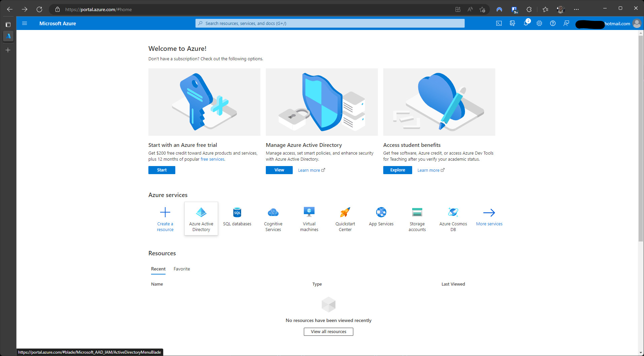The width and height of the screenshot is (644, 356).
Task: Click Explore student benefits
Action: (398, 170)
